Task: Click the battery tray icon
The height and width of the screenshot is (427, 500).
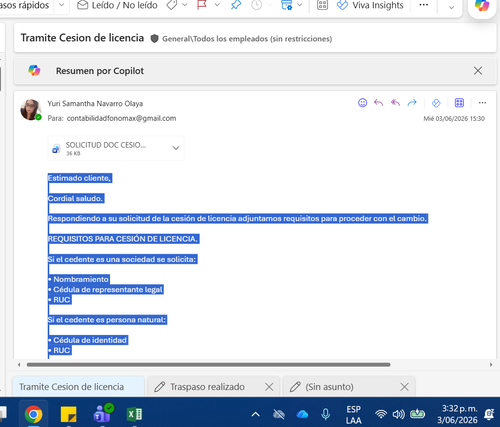Action: click(x=417, y=414)
